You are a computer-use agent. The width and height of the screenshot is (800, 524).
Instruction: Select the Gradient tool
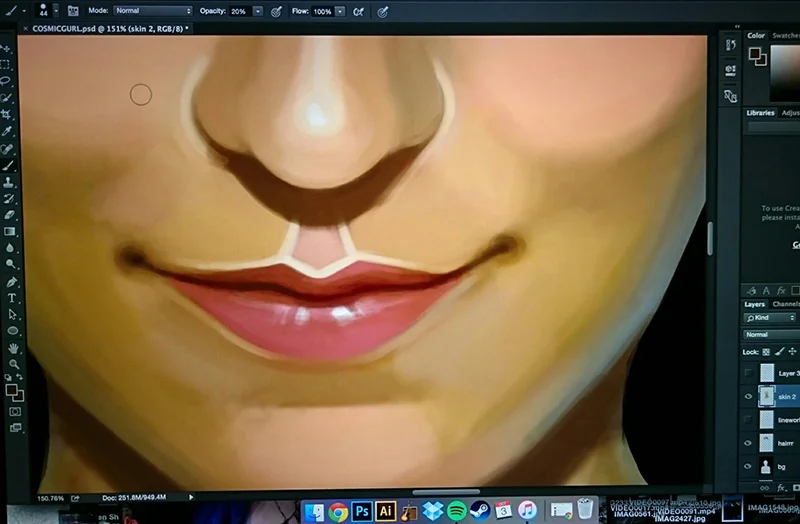(10, 232)
